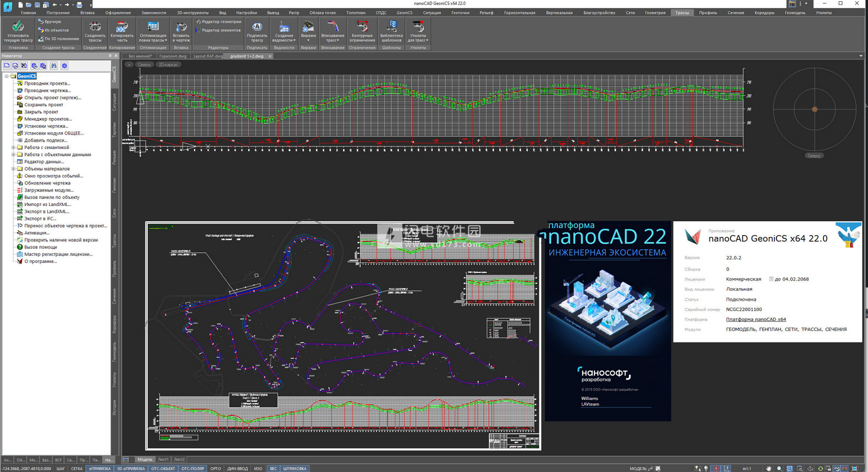This screenshot has width=868, height=472.
Task: Click the gear settings icon in Навигатор toolbar
Action: click(x=64, y=66)
